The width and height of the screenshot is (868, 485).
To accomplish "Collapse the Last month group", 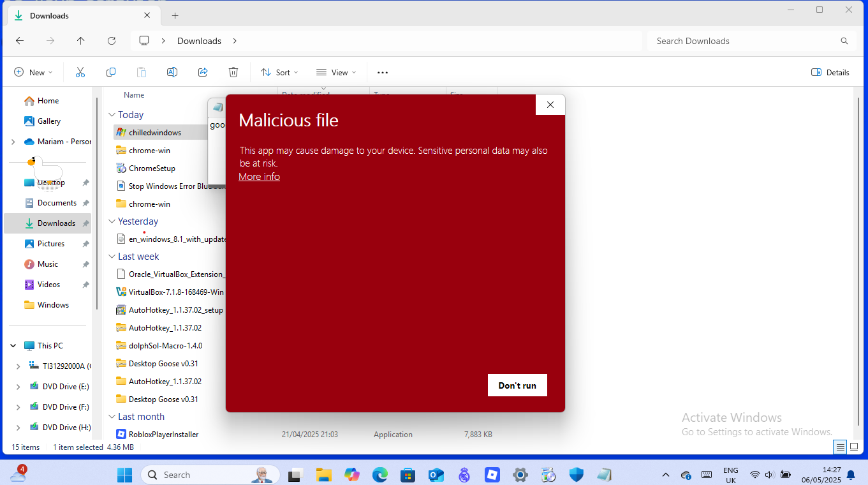I will point(112,417).
